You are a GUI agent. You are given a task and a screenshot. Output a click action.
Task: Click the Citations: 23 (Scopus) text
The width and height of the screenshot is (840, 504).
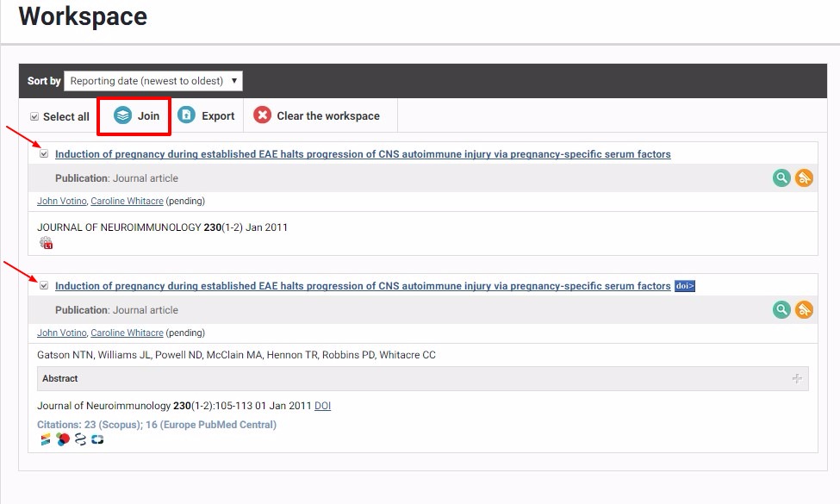click(x=90, y=425)
